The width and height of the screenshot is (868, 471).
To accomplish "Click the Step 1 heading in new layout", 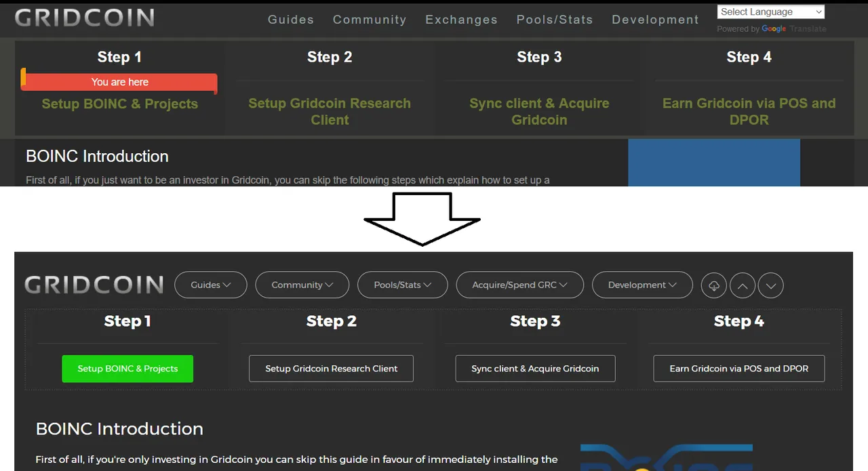I will coord(127,321).
